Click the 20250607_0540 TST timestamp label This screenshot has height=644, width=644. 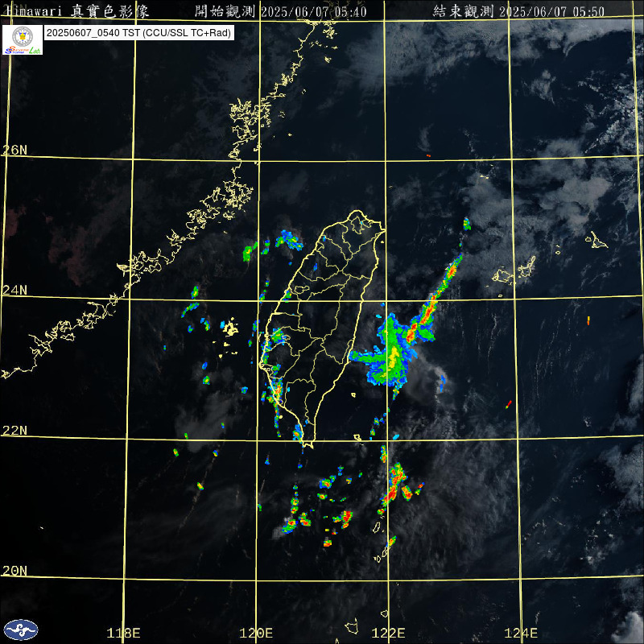pos(139,33)
